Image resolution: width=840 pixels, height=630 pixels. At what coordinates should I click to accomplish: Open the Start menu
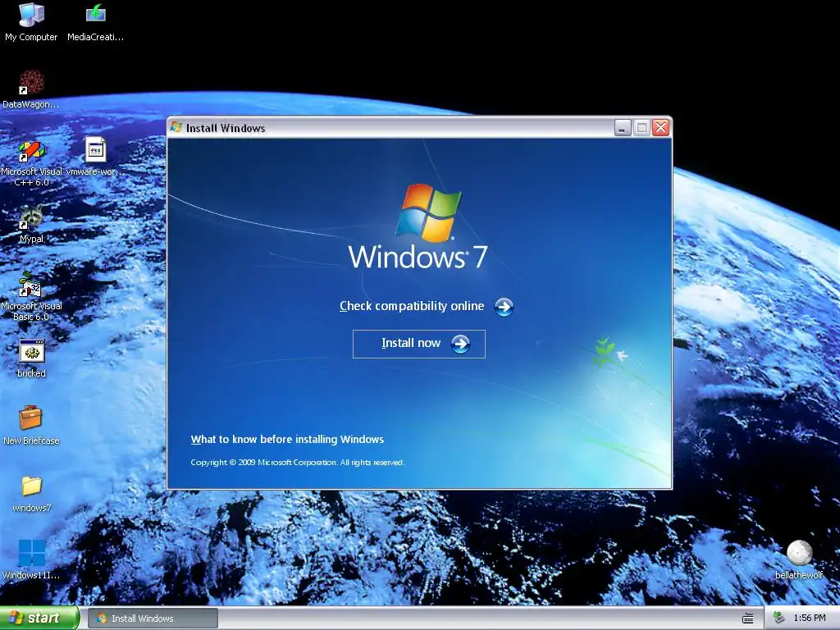pyautogui.click(x=39, y=619)
